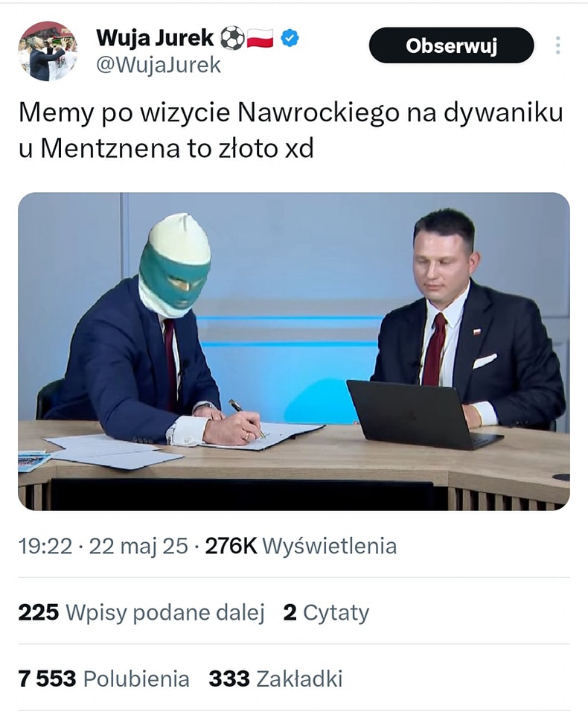Open the Wuja Jurek profile avatar

[48, 51]
